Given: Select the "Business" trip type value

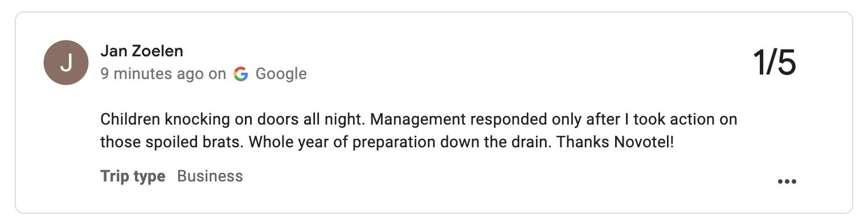Looking at the screenshot, I should click(210, 176).
